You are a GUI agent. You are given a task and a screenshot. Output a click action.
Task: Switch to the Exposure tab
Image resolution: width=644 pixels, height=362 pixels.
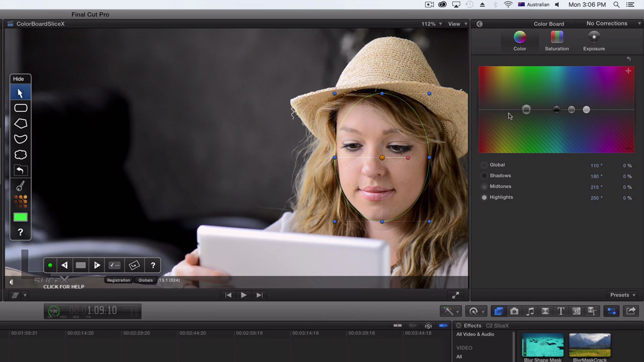(x=594, y=41)
